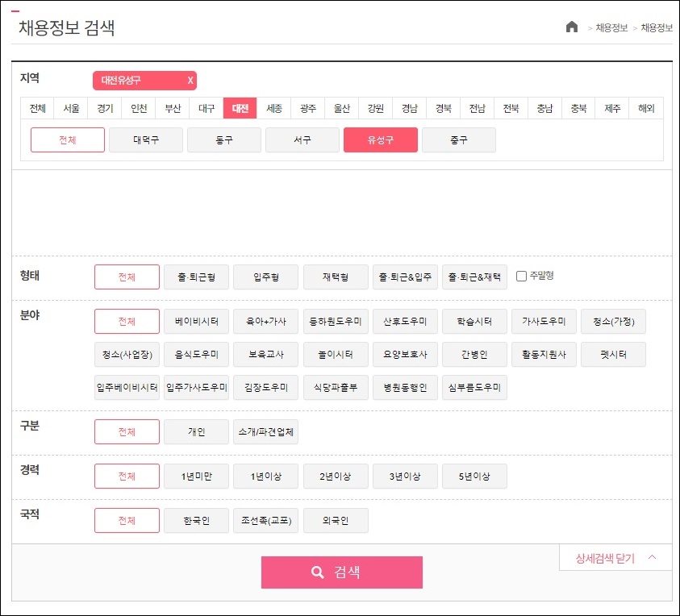Choose the 서구 district
Screen dimensions: 680x616
[x=302, y=140]
